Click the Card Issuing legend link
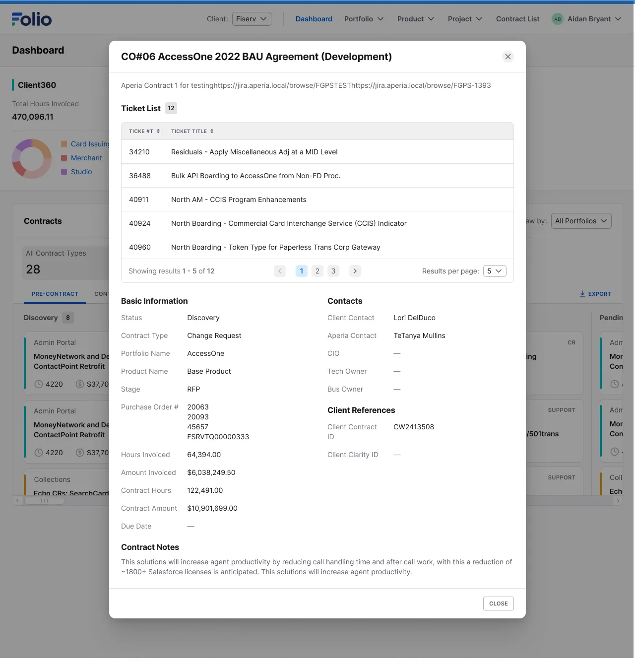 [90, 144]
